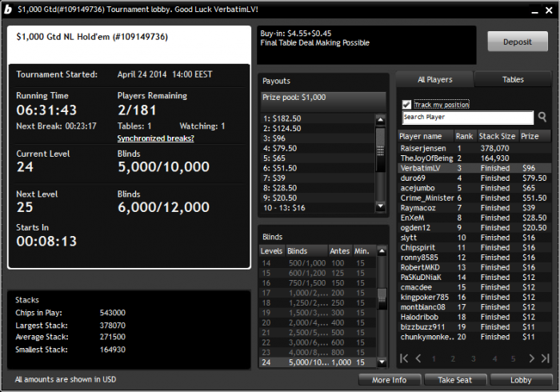This screenshot has width=560, height=392.
Task: Click the blinds list scroll down arrow
Action: pyautogui.click(x=382, y=362)
